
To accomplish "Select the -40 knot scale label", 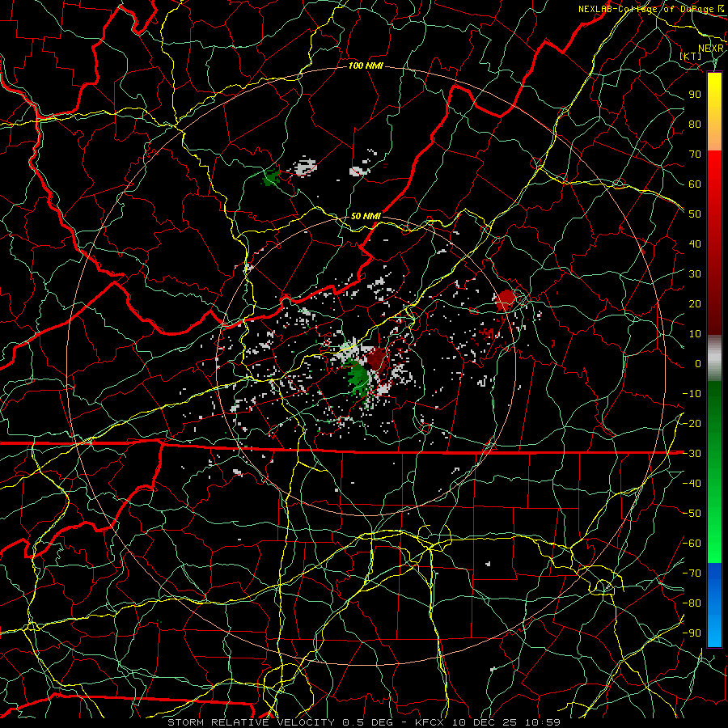I will click(692, 484).
